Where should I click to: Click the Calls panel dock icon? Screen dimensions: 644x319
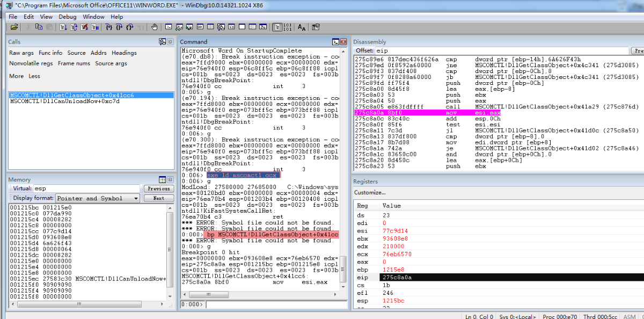point(163,42)
